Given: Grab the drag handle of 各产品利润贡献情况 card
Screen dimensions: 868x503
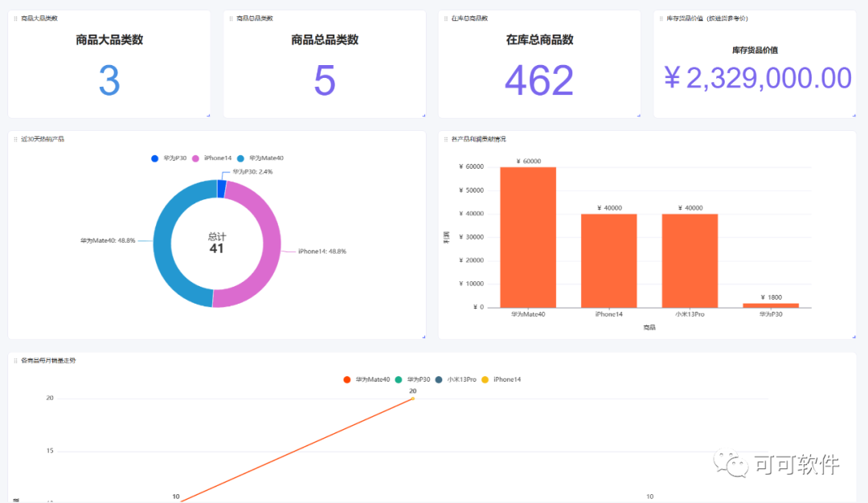Looking at the screenshot, I should pyautogui.click(x=445, y=139).
